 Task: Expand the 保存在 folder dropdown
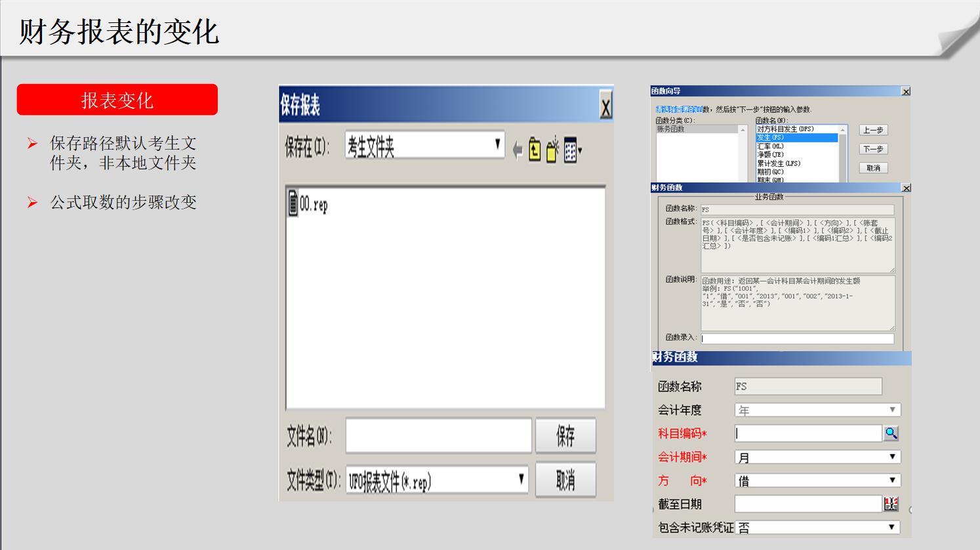(497, 145)
